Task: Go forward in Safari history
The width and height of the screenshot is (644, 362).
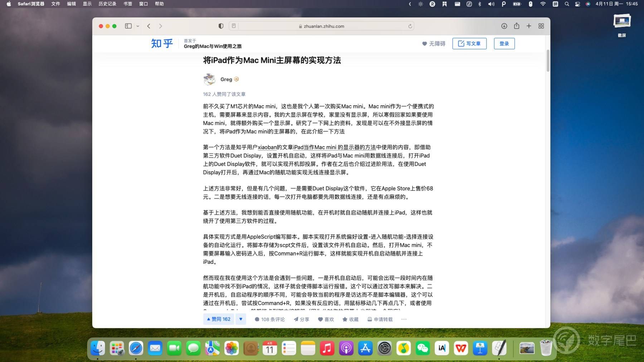Action: pyautogui.click(x=160, y=26)
